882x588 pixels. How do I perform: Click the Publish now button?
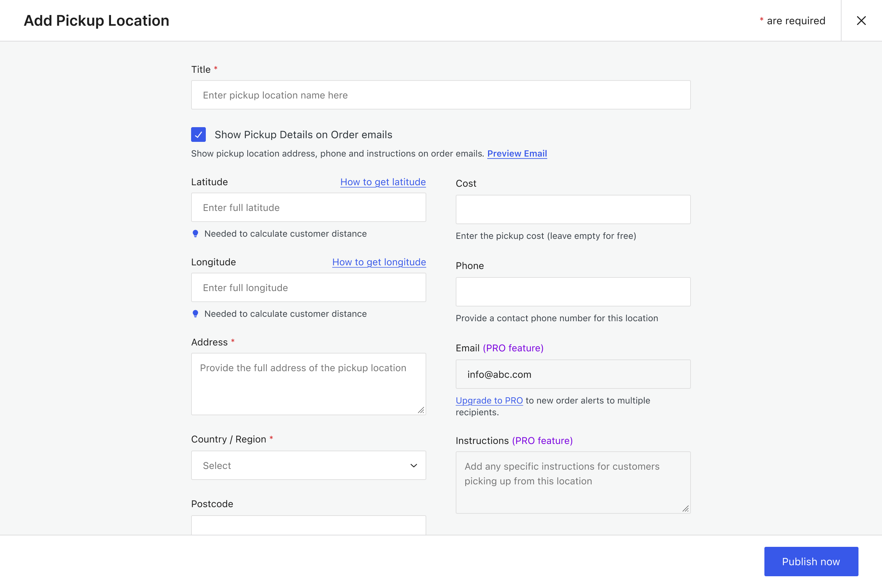point(811,562)
